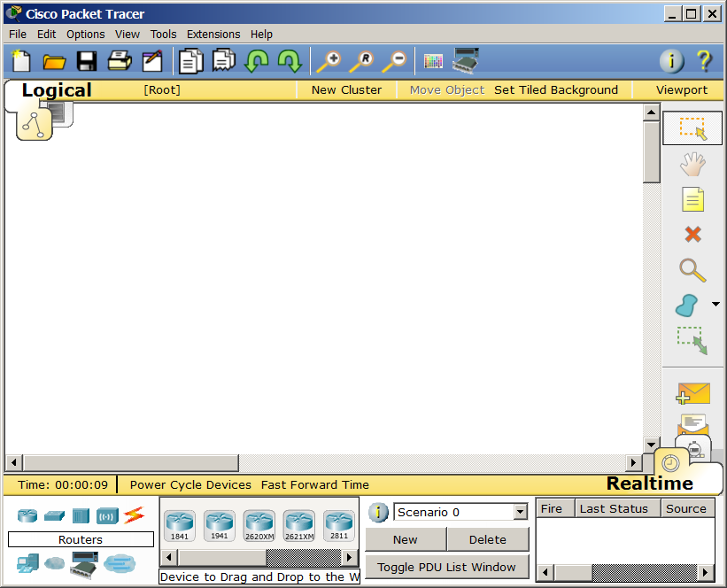Image resolution: width=727 pixels, height=588 pixels.
Task: Choose the Connections lightning bolt icon
Action: pos(135,515)
